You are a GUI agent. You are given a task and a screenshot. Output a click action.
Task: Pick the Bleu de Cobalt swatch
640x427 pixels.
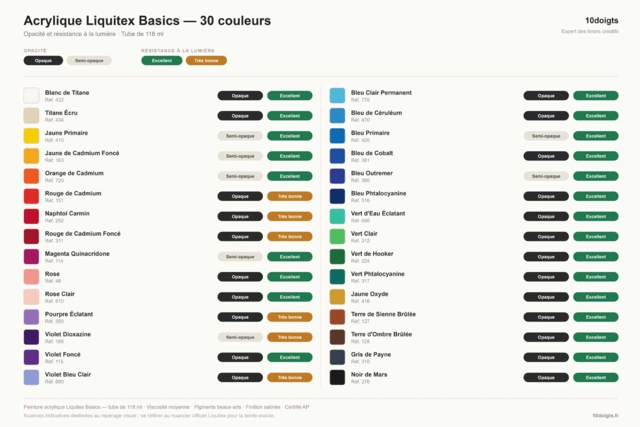(x=338, y=156)
